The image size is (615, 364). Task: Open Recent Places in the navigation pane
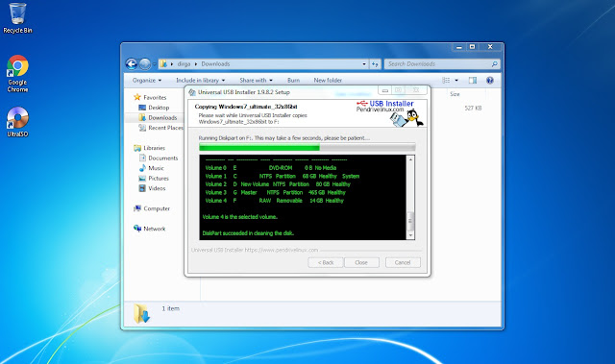[x=160, y=128]
